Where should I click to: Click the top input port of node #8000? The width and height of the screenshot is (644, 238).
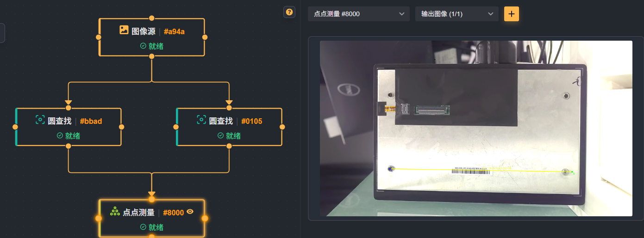tap(152, 199)
